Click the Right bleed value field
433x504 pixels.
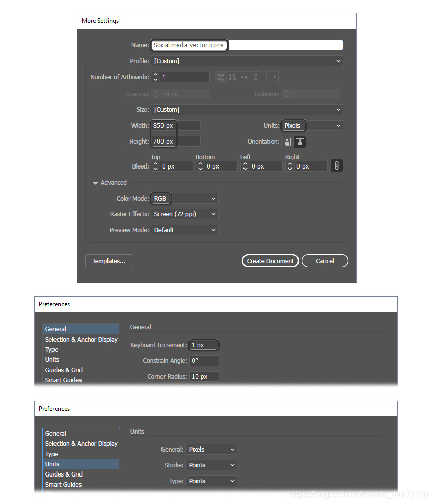point(311,166)
